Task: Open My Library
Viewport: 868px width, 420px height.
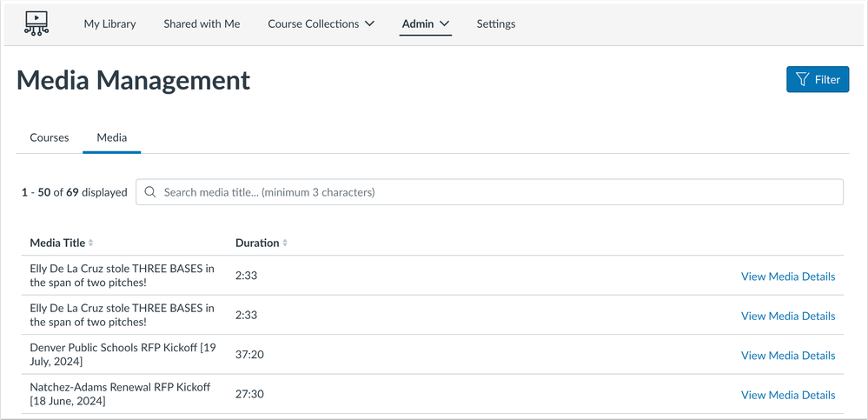Action: tap(109, 23)
